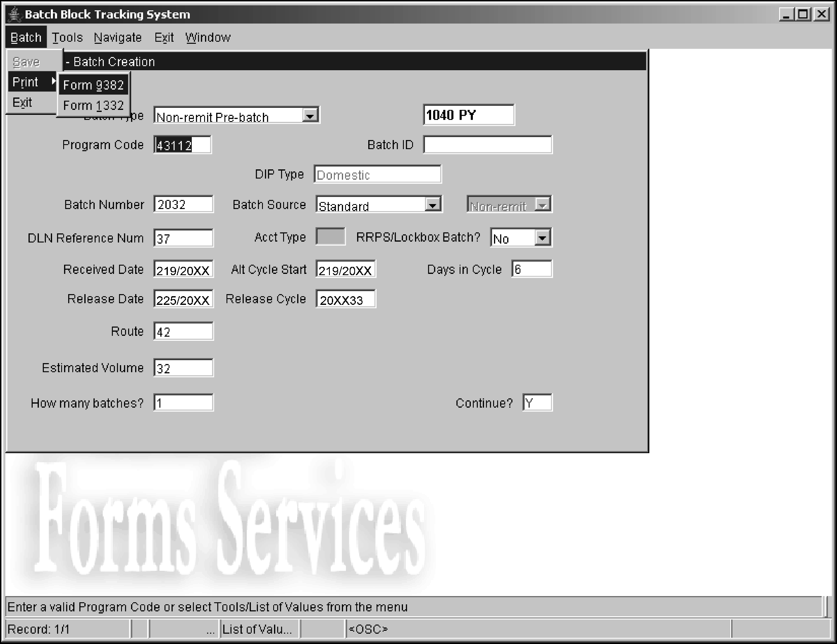Click the disabled Non-remit dropdown arrow
Image resolution: width=837 pixels, height=644 pixels.
pos(542,205)
